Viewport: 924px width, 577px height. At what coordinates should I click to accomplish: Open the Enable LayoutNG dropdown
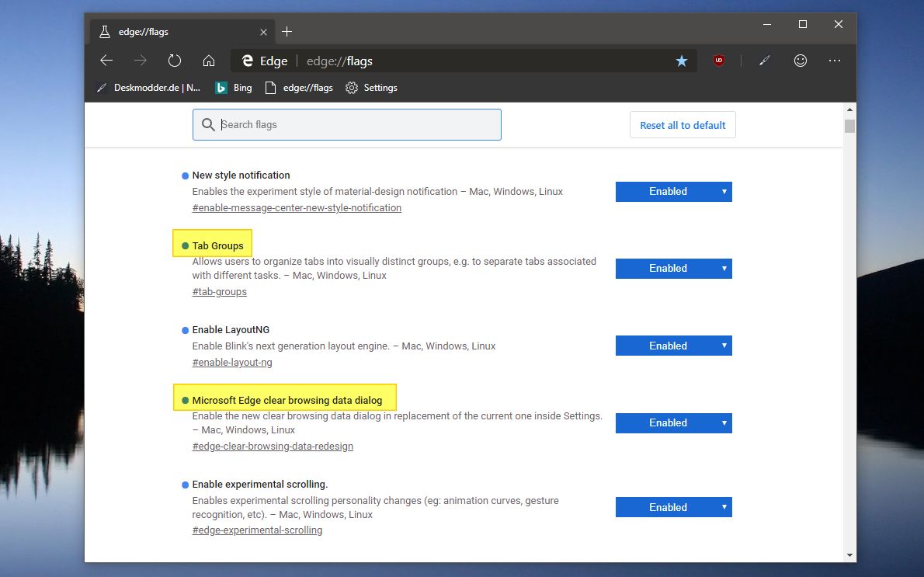point(673,346)
